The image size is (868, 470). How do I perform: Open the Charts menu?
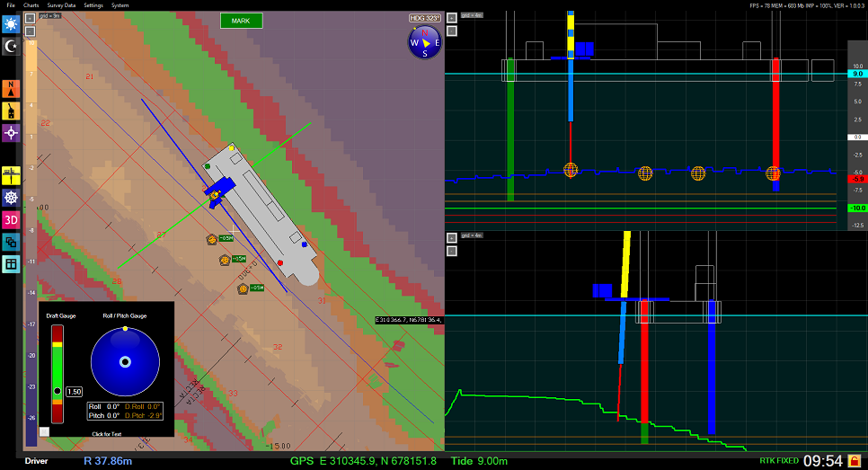click(x=31, y=5)
